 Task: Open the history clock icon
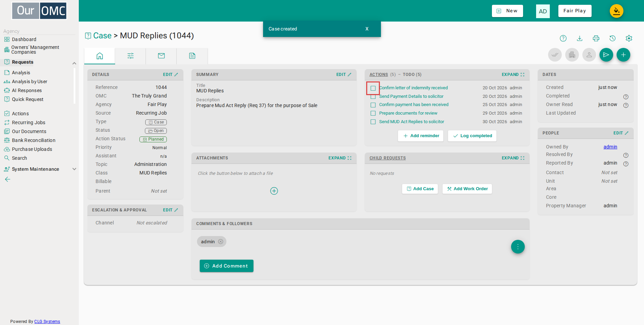612,38
